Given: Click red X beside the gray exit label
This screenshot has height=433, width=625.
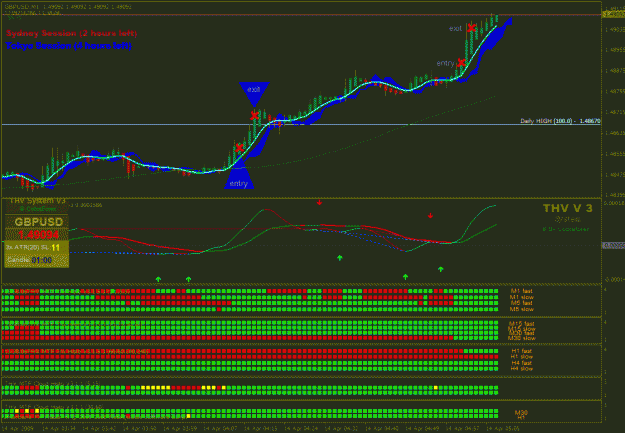Looking at the screenshot, I should point(472,28).
